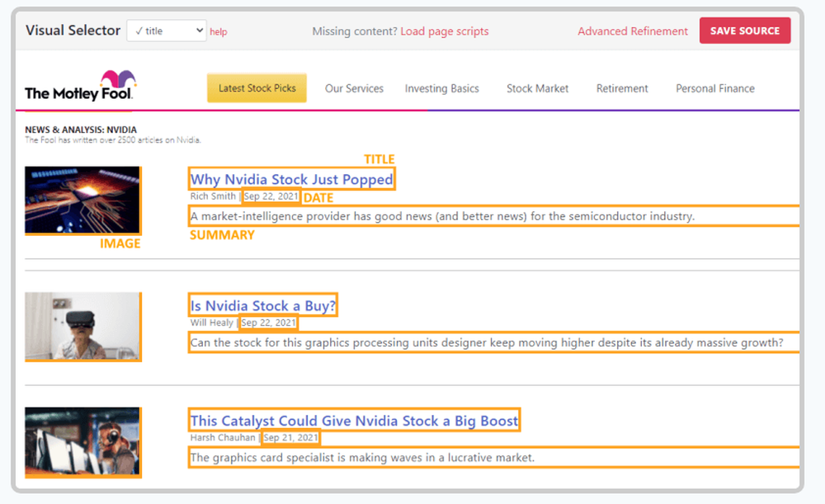Screen dimensions: 825x504
Task: Select Our Services in the navigation
Action: 354,88
